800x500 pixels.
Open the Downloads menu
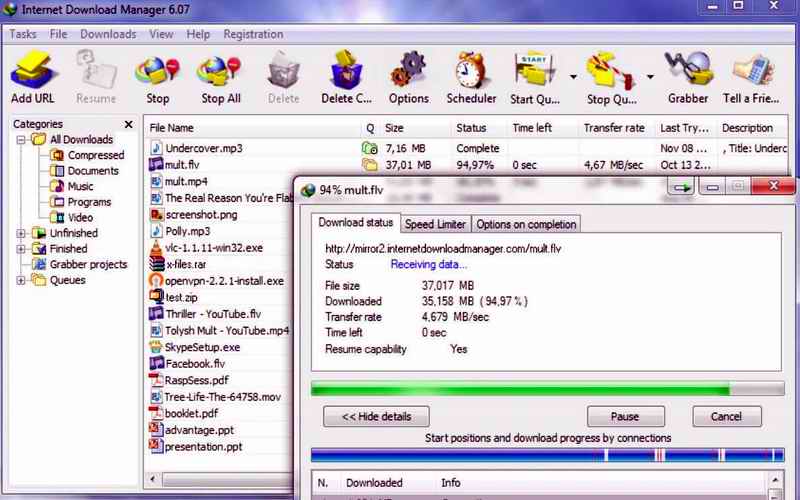pos(108,34)
